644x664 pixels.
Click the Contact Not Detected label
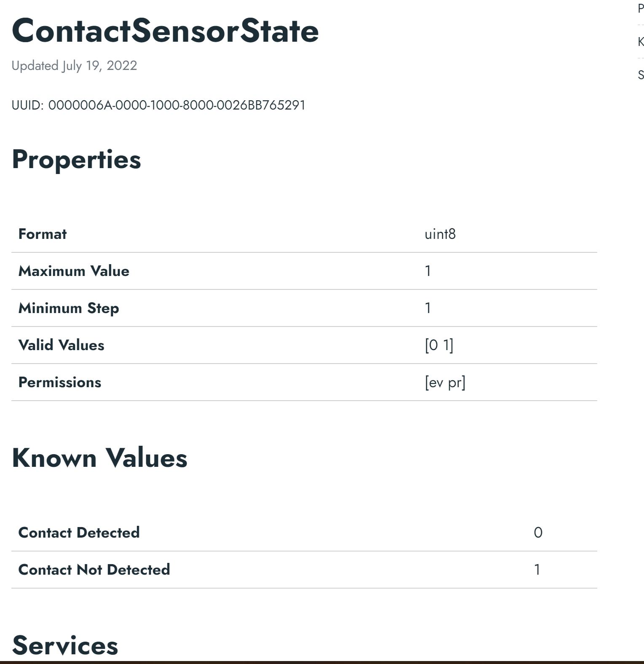click(94, 570)
